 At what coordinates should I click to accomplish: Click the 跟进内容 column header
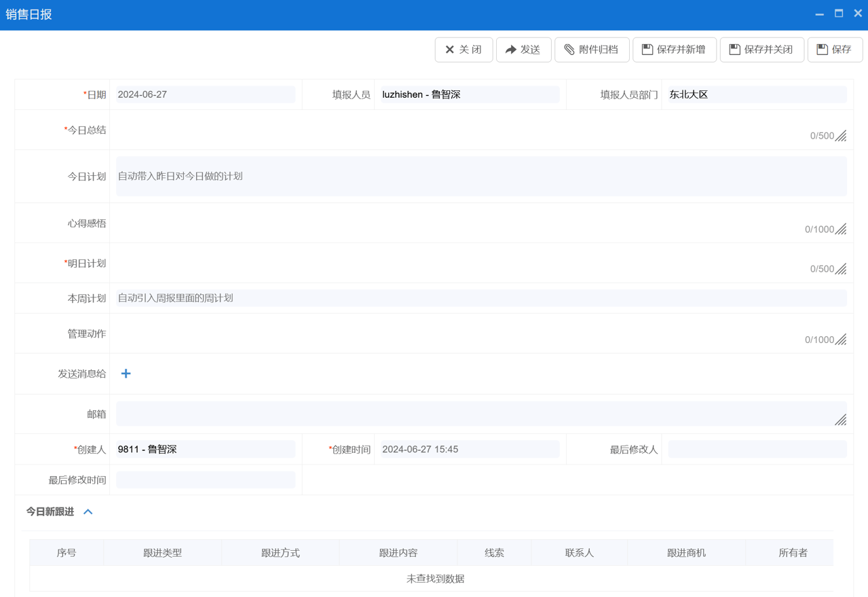(398, 552)
